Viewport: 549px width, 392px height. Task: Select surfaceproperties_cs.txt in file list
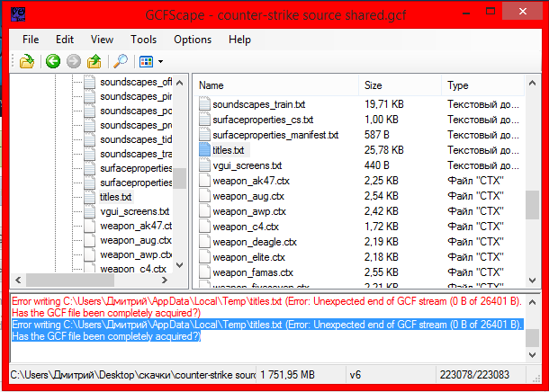pyautogui.click(x=263, y=120)
